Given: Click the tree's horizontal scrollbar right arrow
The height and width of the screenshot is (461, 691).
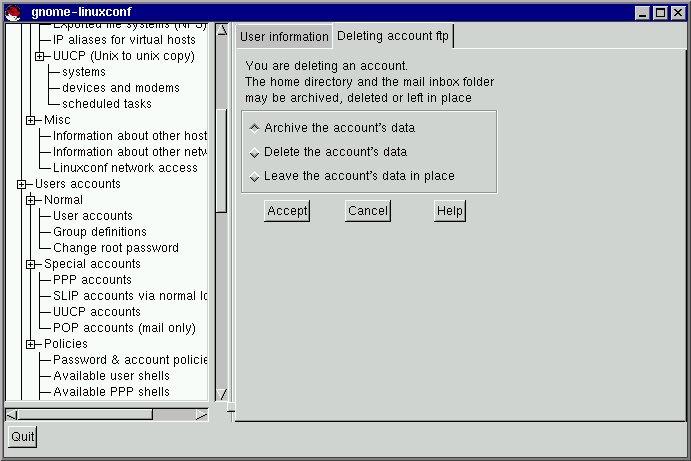Looking at the screenshot, I should pyautogui.click(x=201, y=414).
